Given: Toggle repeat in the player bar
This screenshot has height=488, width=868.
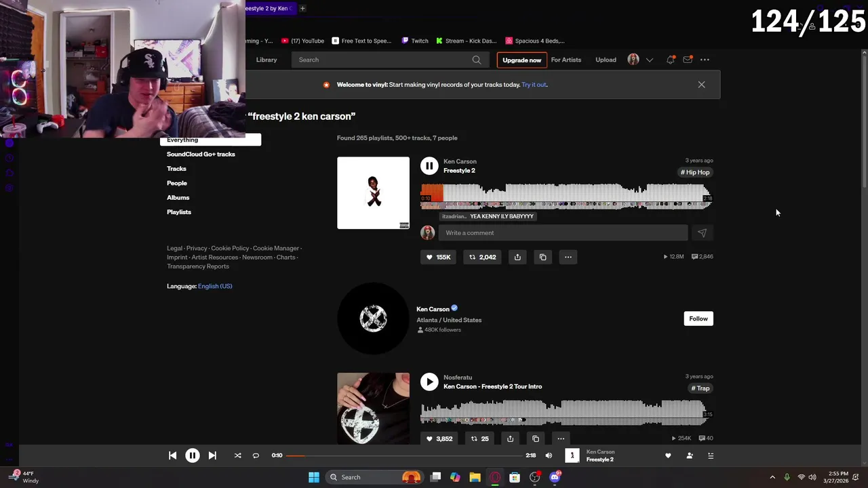Looking at the screenshot, I should tap(256, 455).
